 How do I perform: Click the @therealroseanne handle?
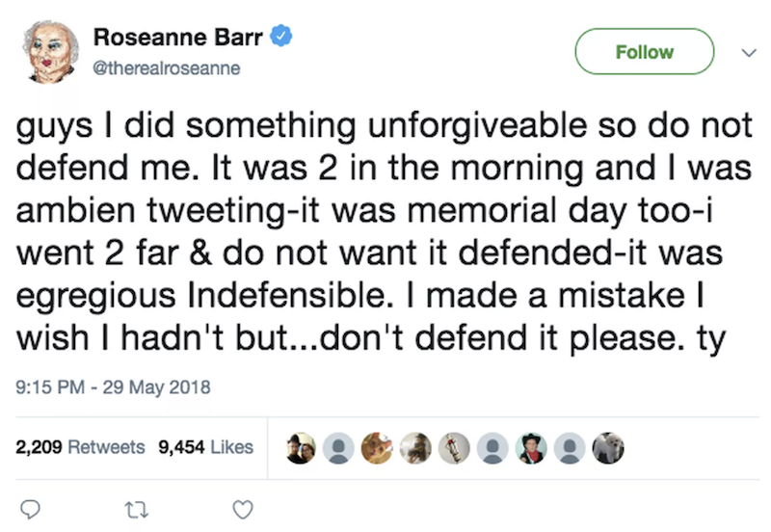pos(166,67)
